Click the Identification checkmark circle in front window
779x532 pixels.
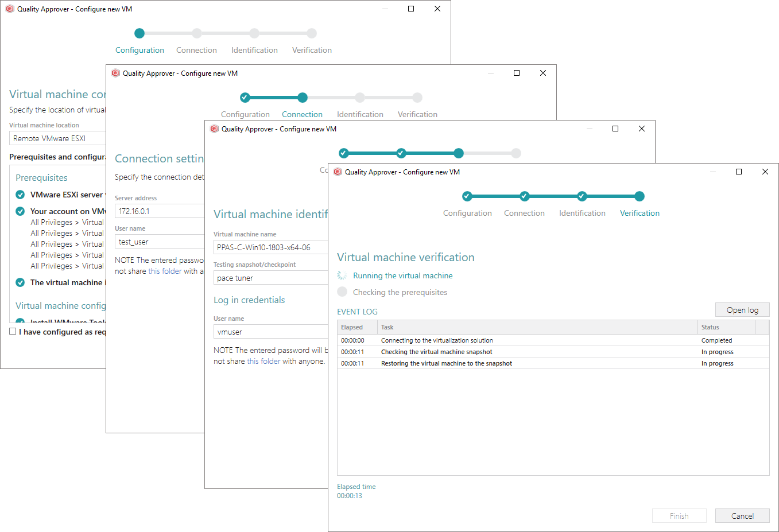coord(582,196)
